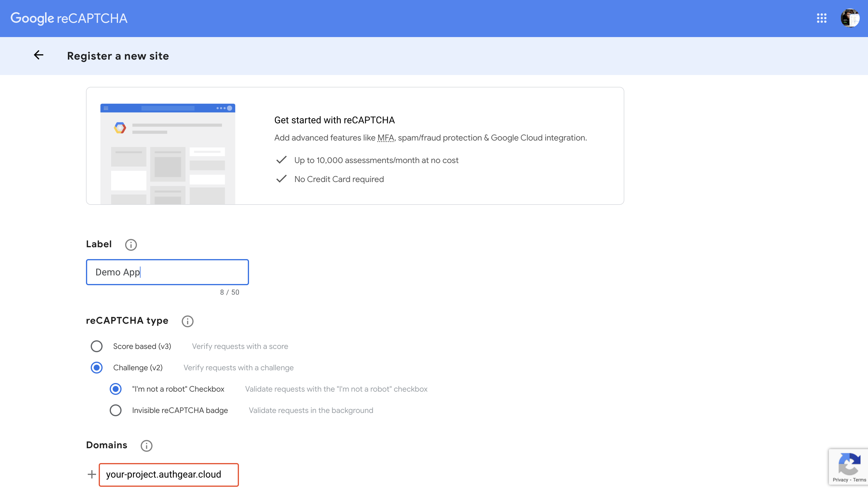Click the Label info icon
868x493 pixels.
coord(131,245)
